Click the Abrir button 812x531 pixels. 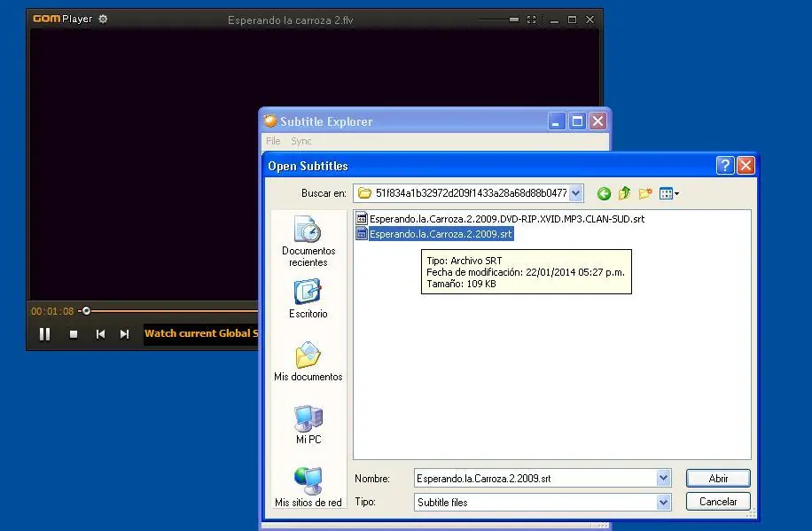(718, 479)
